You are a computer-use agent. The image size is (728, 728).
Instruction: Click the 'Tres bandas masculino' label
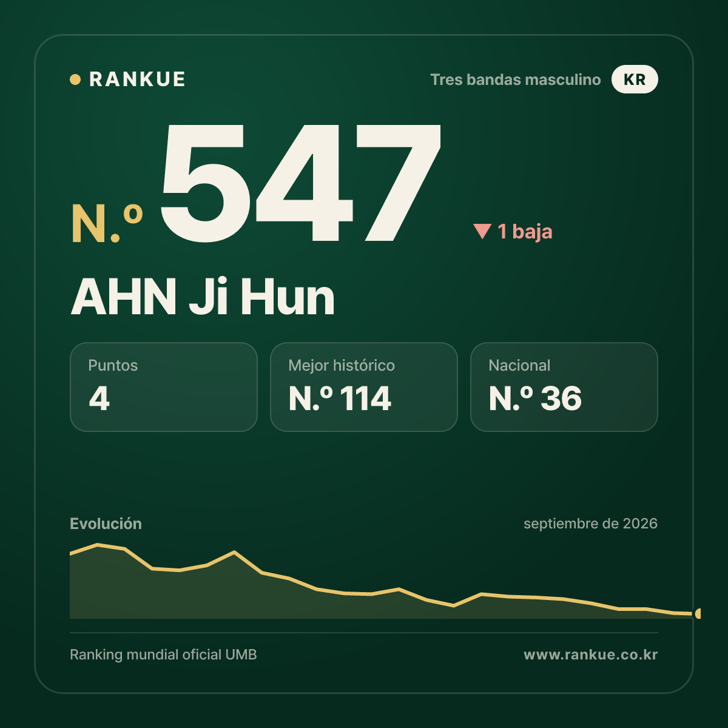[x=516, y=79]
